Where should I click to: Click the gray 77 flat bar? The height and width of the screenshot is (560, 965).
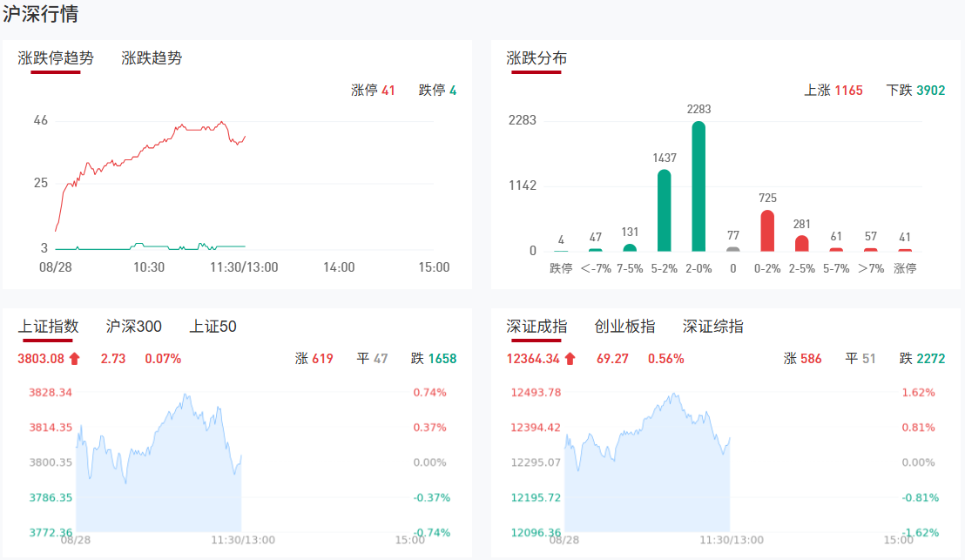tap(733, 249)
